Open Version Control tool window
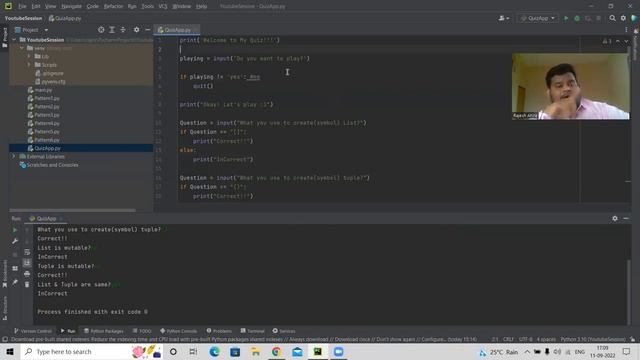This screenshot has height=360, width=640. pyautogui.click(x=33, y=331)
